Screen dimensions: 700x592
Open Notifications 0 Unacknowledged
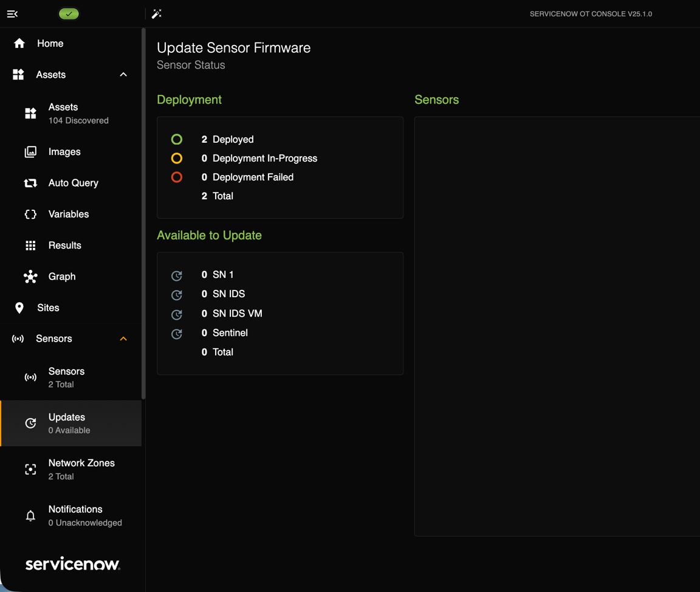tap(70, 515)
